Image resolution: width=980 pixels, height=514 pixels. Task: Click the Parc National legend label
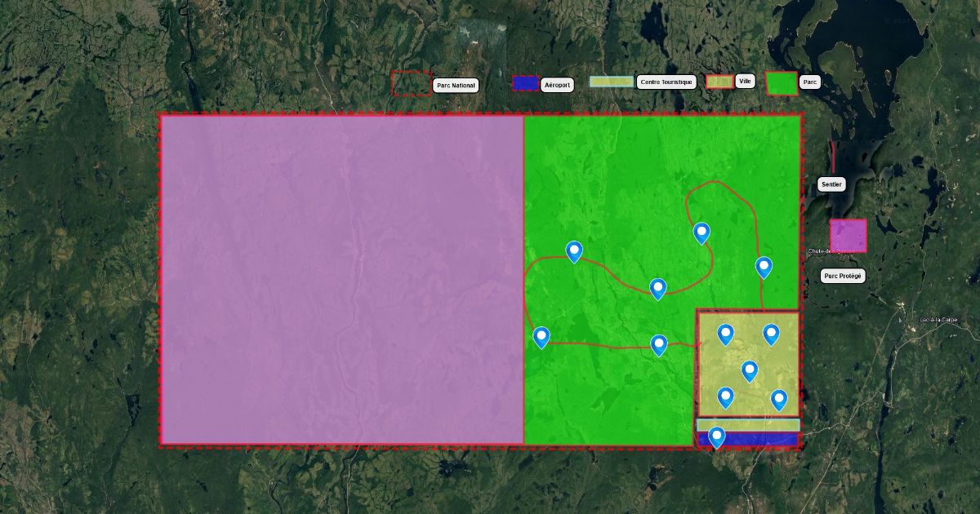point(455,85)
